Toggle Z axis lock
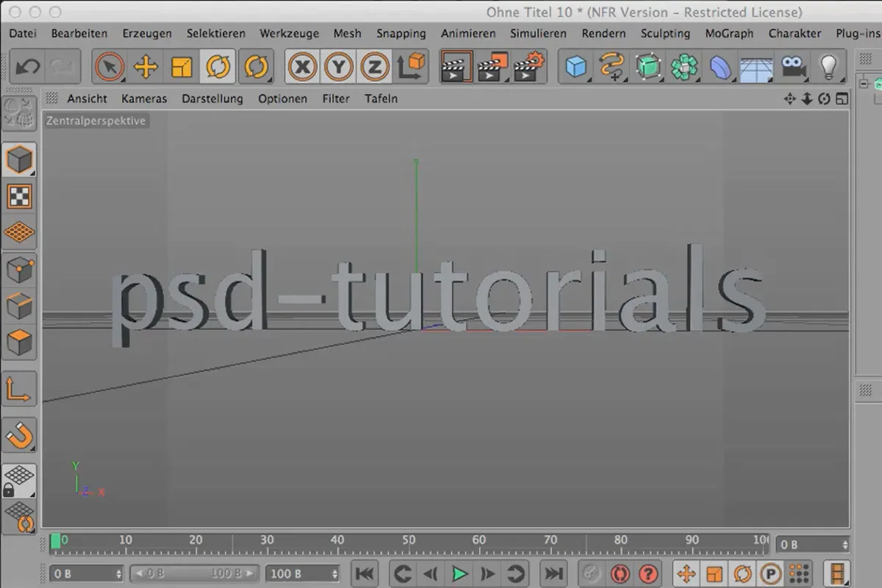Screen dimensions: 882x588 tap(375, 68)
